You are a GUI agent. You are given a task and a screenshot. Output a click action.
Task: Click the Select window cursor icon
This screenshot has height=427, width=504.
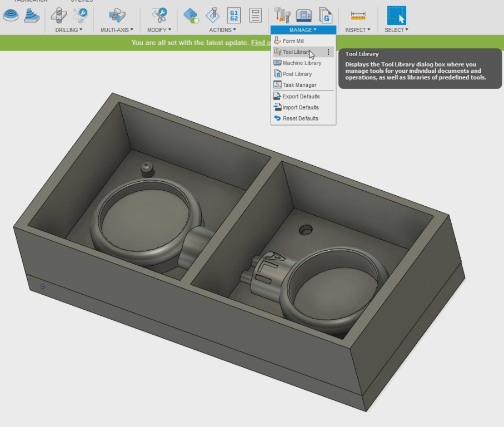coord(397,15)
